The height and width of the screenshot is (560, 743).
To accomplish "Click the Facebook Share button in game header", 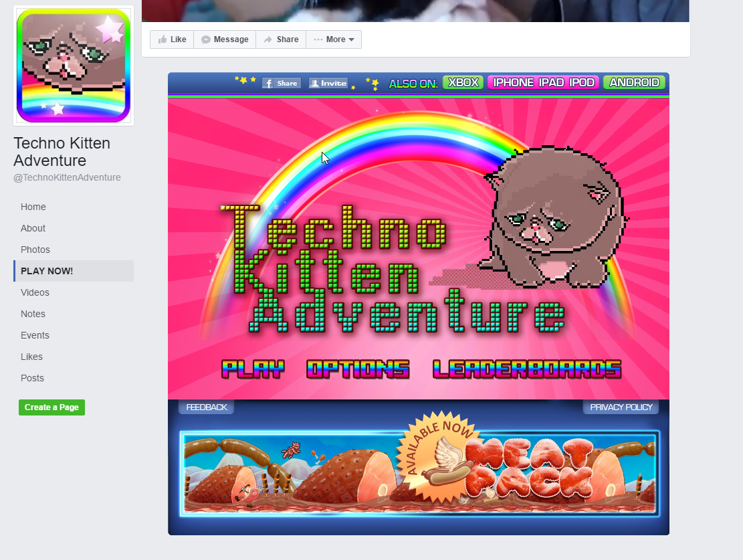I will [282, 84].
